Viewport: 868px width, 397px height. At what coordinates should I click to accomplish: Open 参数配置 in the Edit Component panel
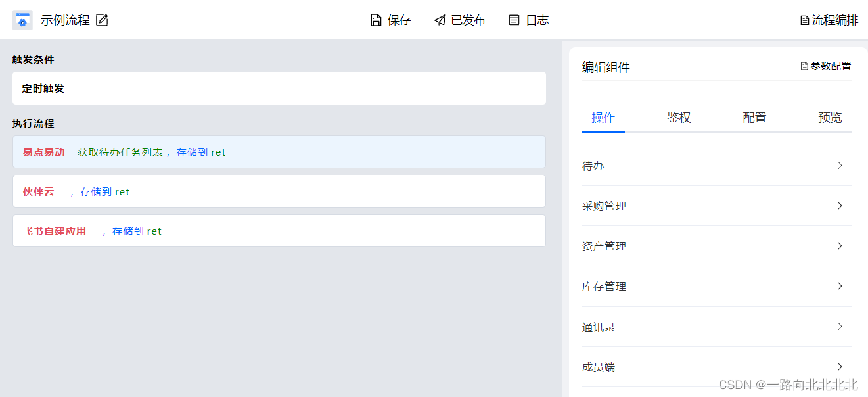(825, 66)
